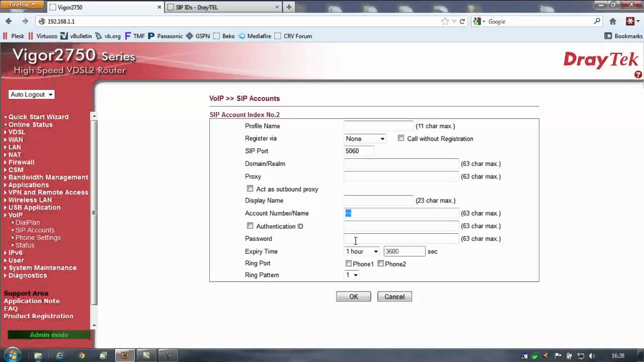This screenshot has height=362, width=644.
Task: Open the Panasonic bookmark
Action: (166, 36)
